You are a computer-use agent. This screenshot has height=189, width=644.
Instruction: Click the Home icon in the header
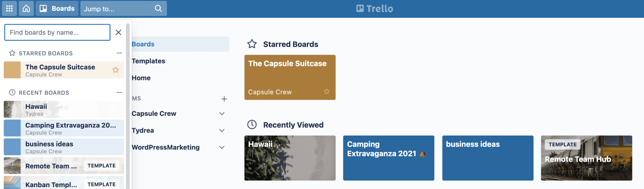(x=26, y=8)
